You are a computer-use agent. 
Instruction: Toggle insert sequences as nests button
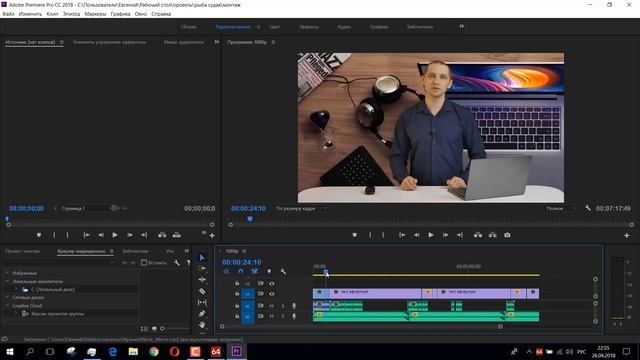coord(227,271)
